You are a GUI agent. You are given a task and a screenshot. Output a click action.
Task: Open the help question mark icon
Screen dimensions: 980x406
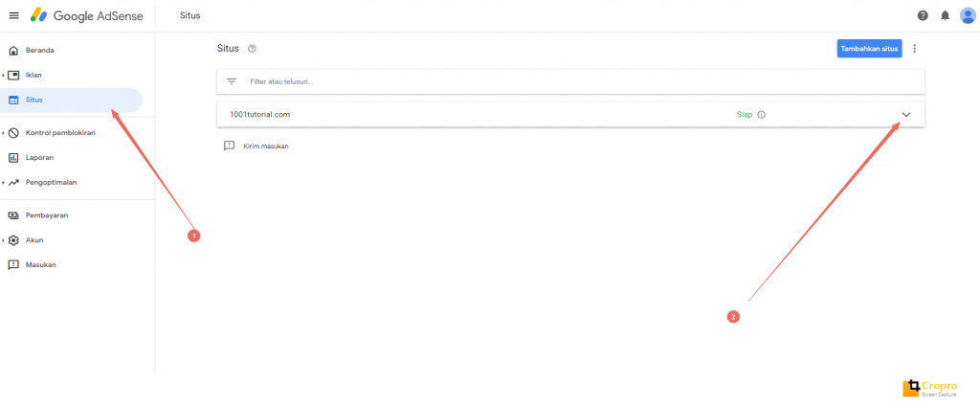pos(923,15)
